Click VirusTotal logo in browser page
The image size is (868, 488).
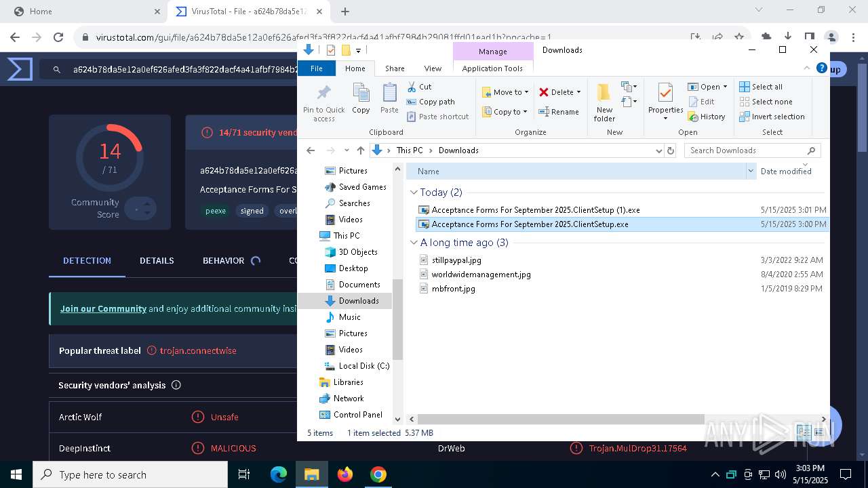(x=20, y=68)
